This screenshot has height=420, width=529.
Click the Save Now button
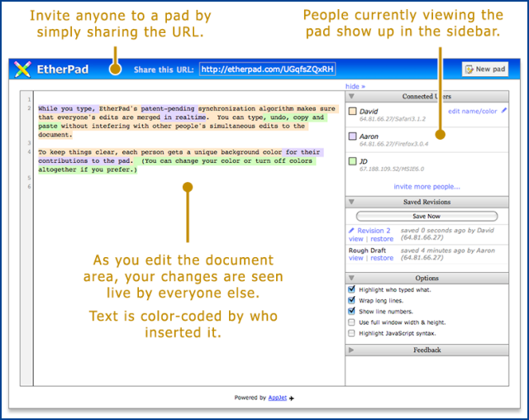pos(427,217)
